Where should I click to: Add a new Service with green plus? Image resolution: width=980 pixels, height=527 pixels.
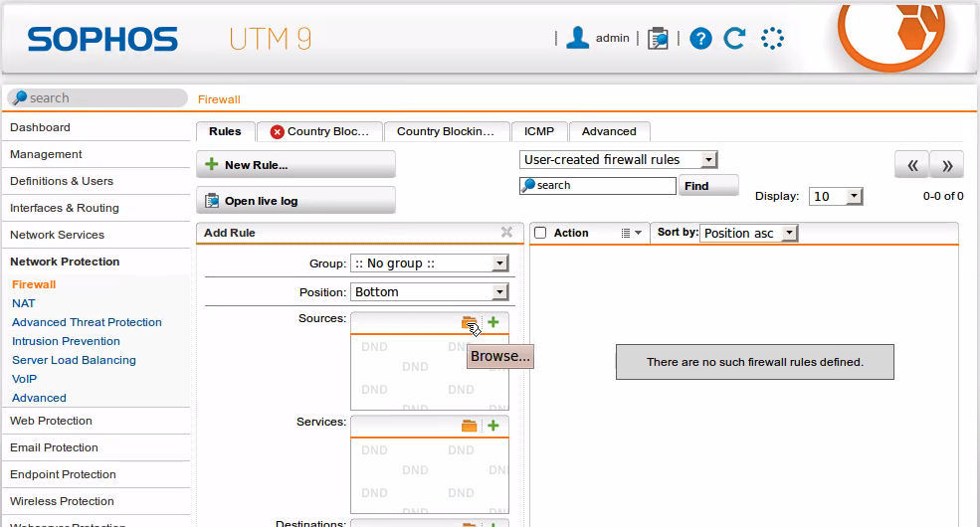click(x=493, y=426)
